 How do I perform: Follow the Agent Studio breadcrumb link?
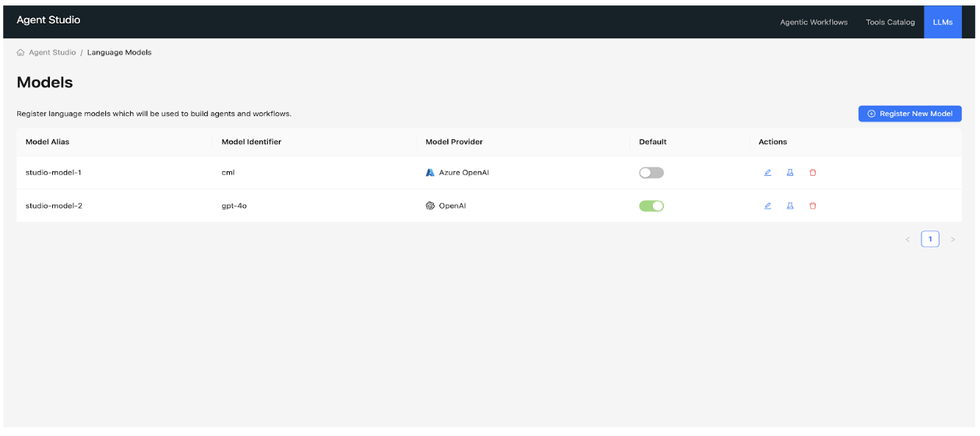(x=52, y=53)
